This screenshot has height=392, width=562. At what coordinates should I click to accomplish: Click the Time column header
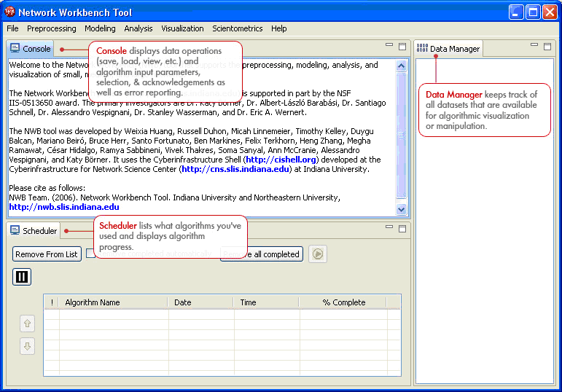266,302
